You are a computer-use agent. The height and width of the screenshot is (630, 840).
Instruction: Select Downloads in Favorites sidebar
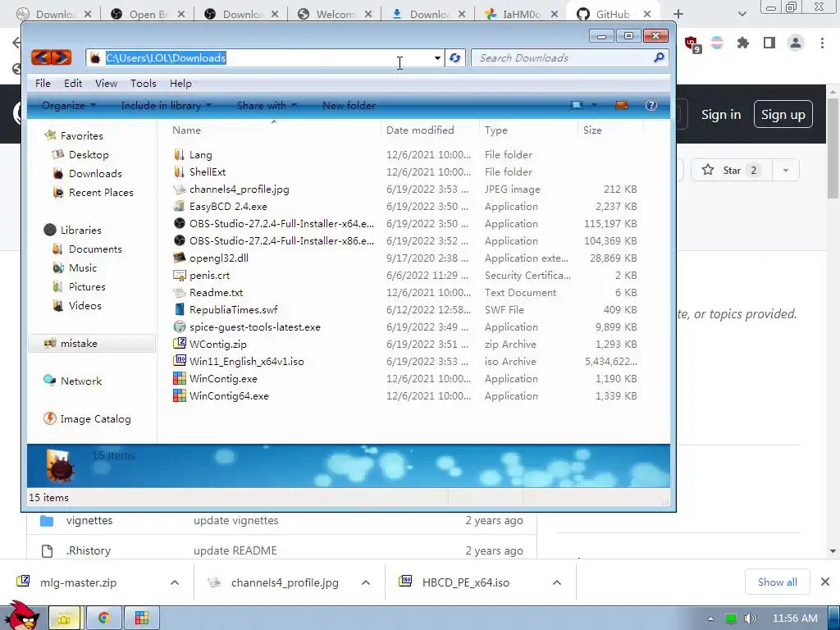pos(95,174)
